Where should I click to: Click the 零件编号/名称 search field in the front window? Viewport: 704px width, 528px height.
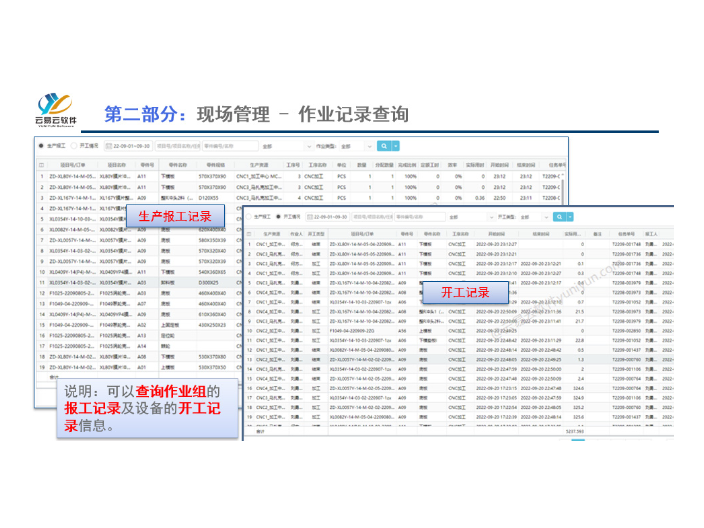pyautogui.click(x=419, y=217)
